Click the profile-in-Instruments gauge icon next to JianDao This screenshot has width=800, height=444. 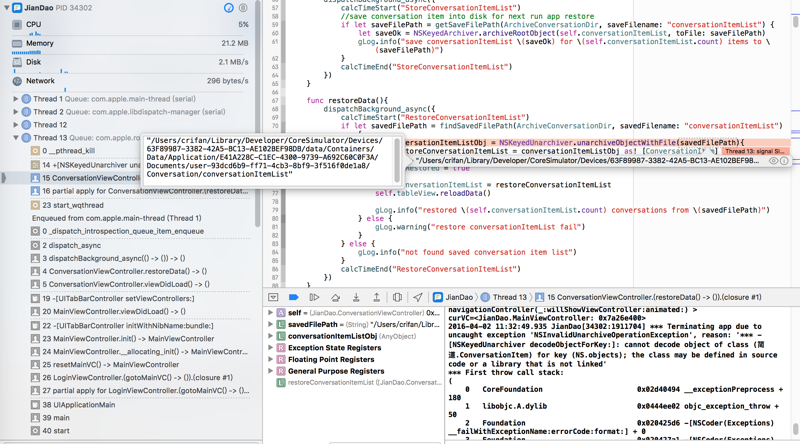[x=229, y=8]
